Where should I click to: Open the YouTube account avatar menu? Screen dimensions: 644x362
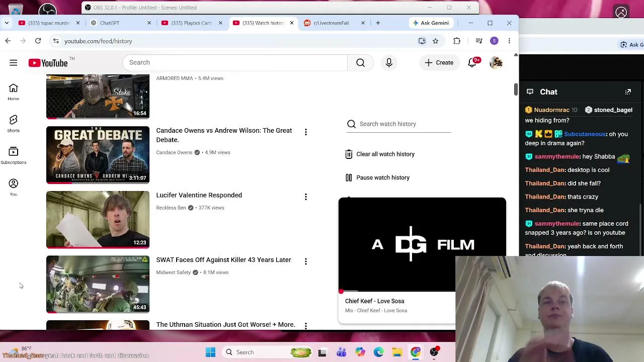point(496,63)
